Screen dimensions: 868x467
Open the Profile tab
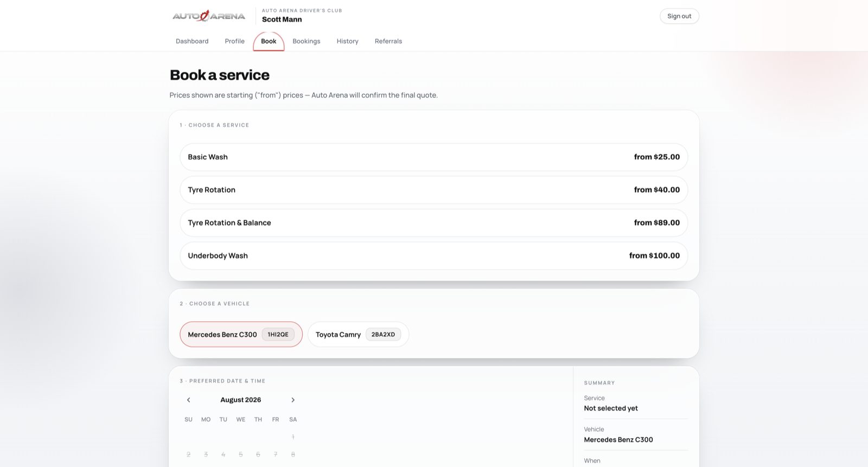point(235,41)
